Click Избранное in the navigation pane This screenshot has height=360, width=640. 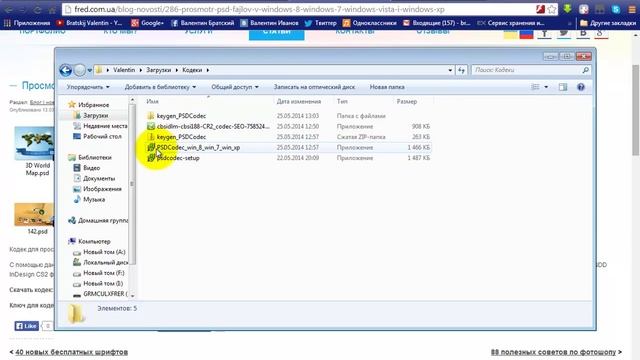point(93,105)
